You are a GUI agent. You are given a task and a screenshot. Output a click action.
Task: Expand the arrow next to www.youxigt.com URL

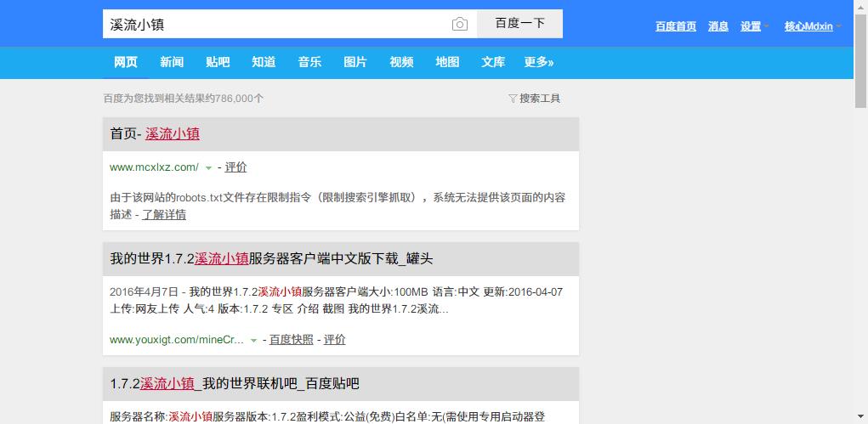tap(253, 341)
